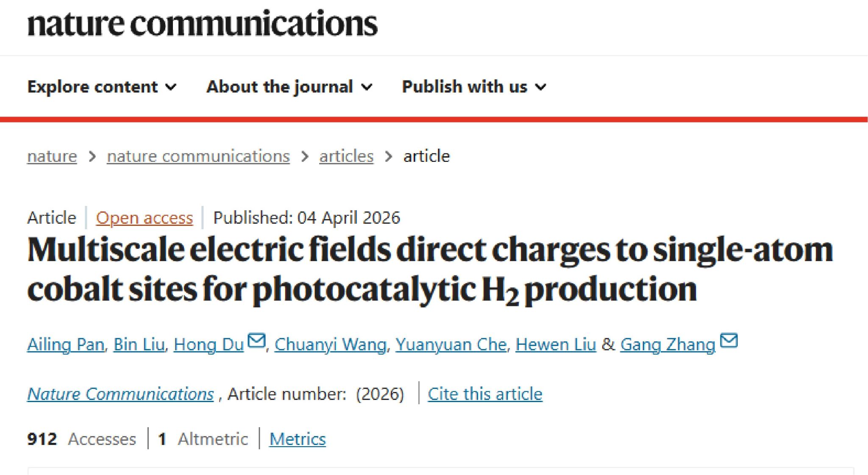This screenshot has height=475, width=868.
Task: Click the nature communications logo
Action: (202, 24)
